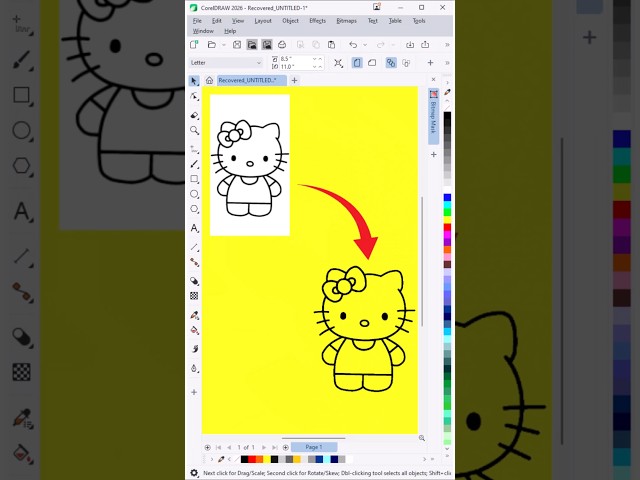Add page button after Page 1

(286, 447)
